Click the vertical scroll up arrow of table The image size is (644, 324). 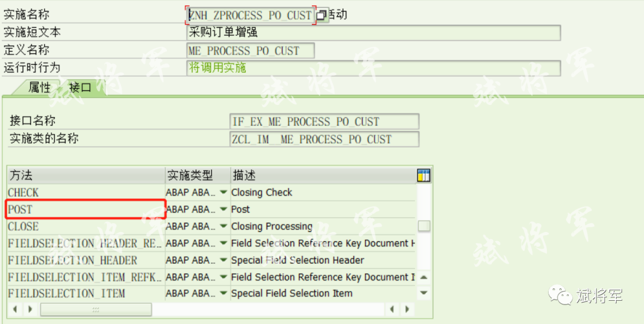pyautogui.click(x=424, y=278)
